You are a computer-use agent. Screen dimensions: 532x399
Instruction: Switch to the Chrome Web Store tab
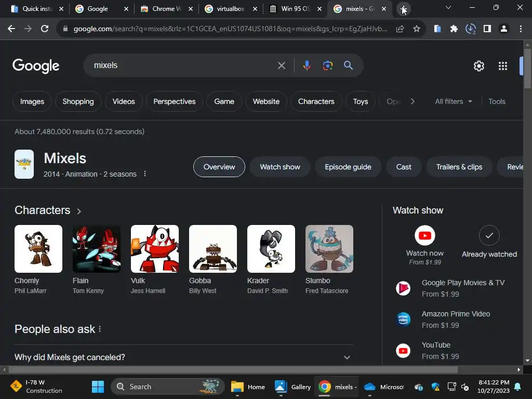pyautogui.click(x=166, y=9)
